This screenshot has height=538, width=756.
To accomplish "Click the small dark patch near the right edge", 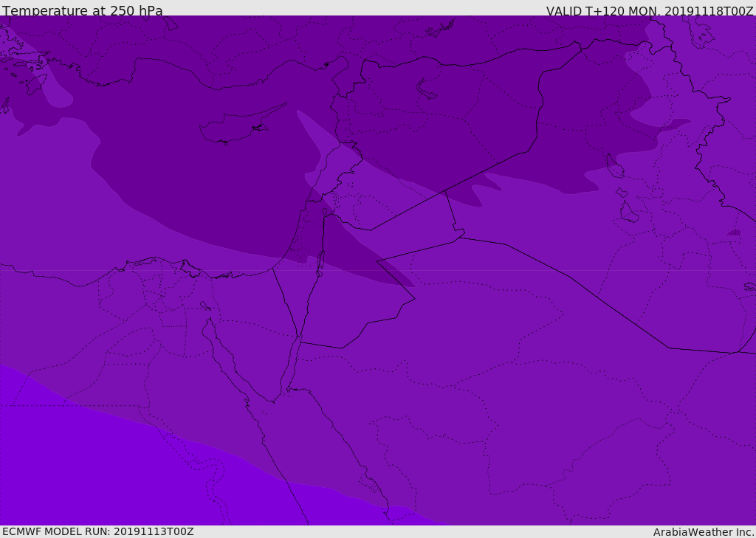I will tap(734, 233).
